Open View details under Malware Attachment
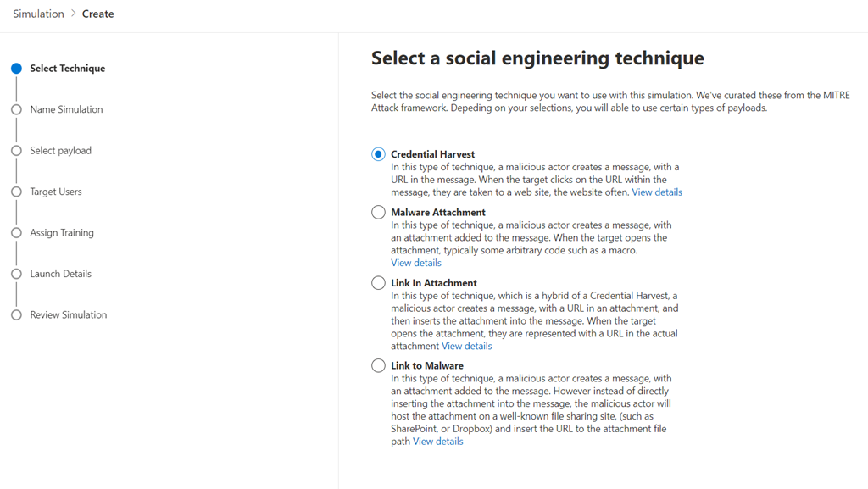 (x=415, y=263)
